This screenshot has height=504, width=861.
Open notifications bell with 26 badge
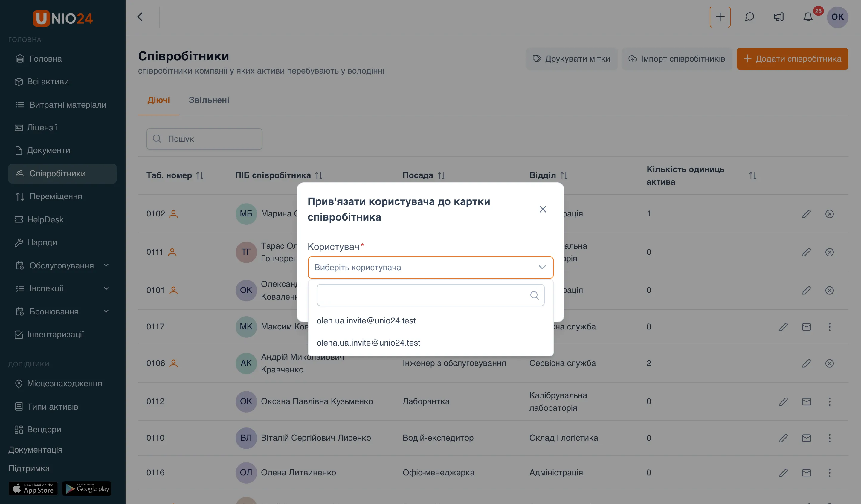click(808, 17)
